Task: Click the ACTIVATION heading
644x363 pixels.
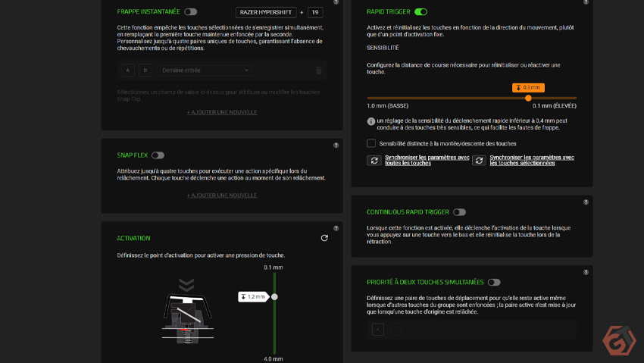Action: click(133, 238)
